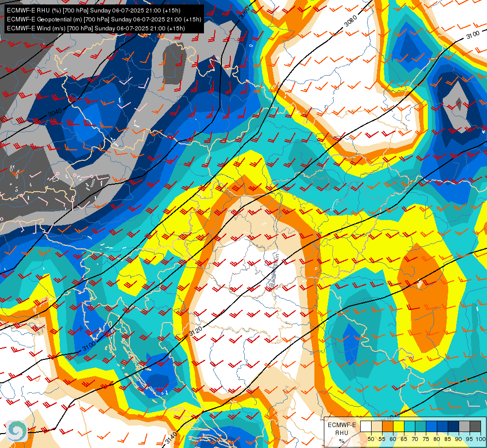This screenshot has height=448, width=487.
Task: Click the 3060 contour label
Action: 244,12
